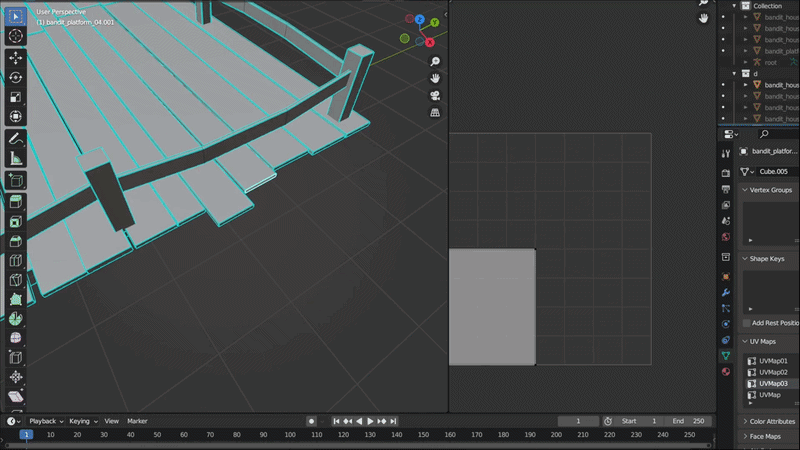Activate the Add Cube tool
Screen dimensions: 800x450
[16, 181]
